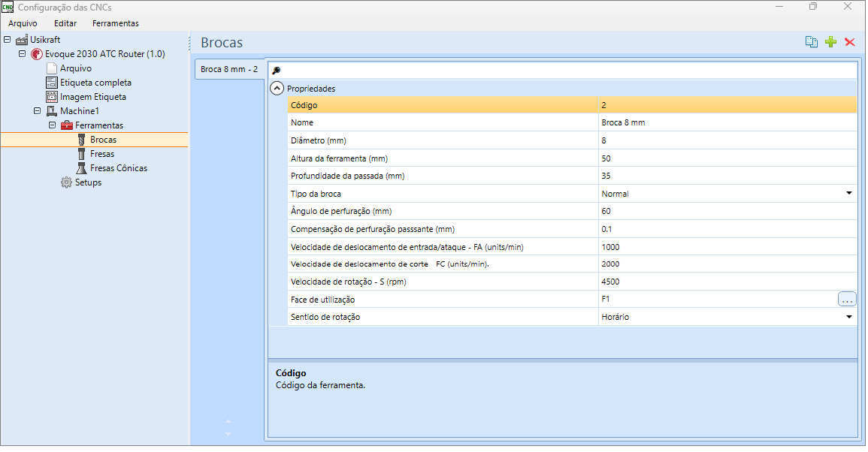Click the ellipsis button for Face de utilização
Viewport: 868px width, 452px height.
847,300
